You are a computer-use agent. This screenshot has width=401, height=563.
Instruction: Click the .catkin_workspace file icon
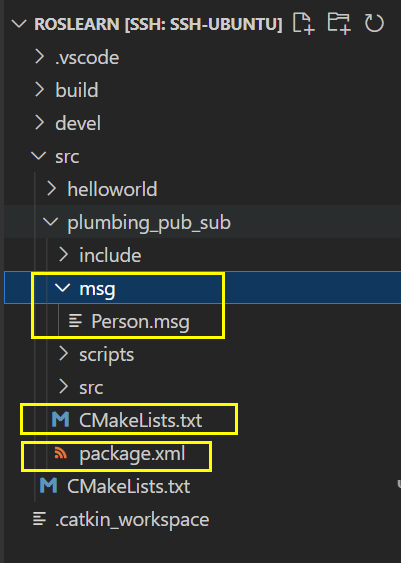[39, 519]
